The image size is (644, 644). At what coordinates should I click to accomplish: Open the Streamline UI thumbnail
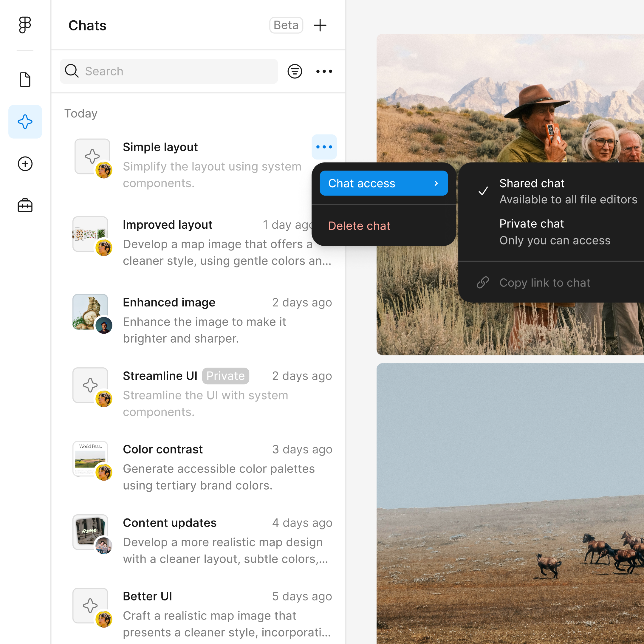(90, 385)
